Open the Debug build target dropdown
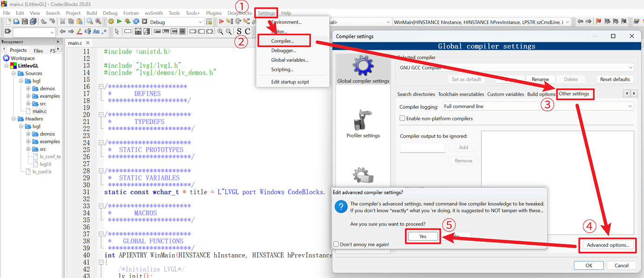Screen dimensions: 644x278 (x=201, y=21)
